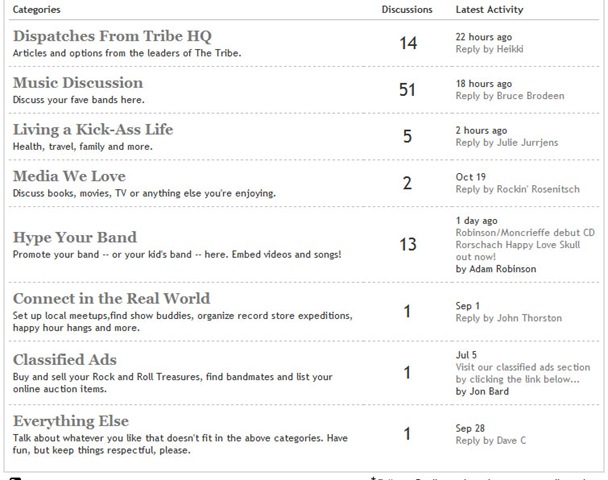608x480 pixels.
Task: View the reply by Rockin' Rosenitsch
Action: (518, 189)
